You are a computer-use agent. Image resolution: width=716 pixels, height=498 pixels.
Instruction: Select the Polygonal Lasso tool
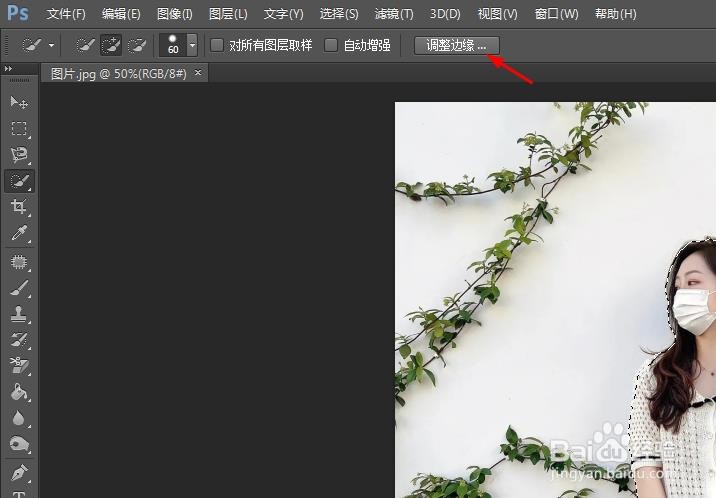19,155
